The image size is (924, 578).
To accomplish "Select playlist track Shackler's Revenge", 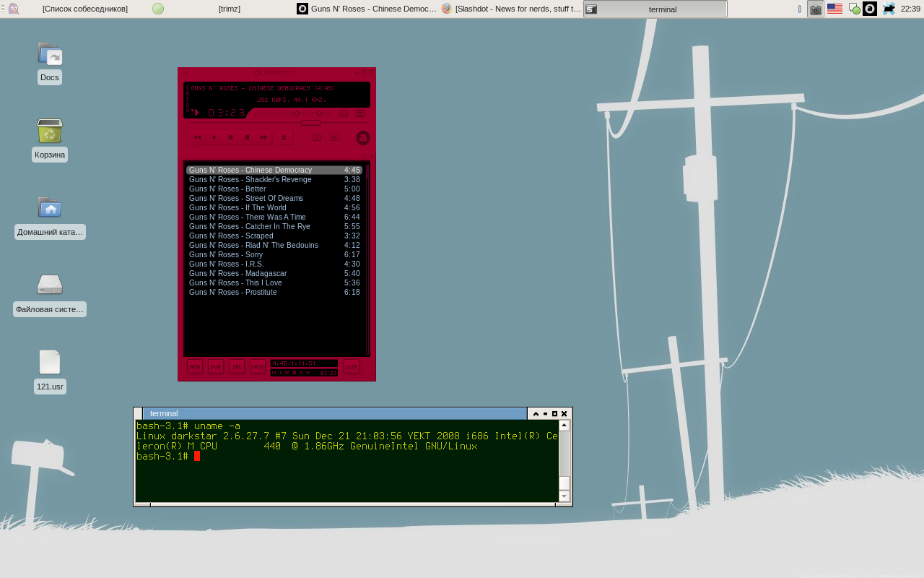I will (274, 180).
